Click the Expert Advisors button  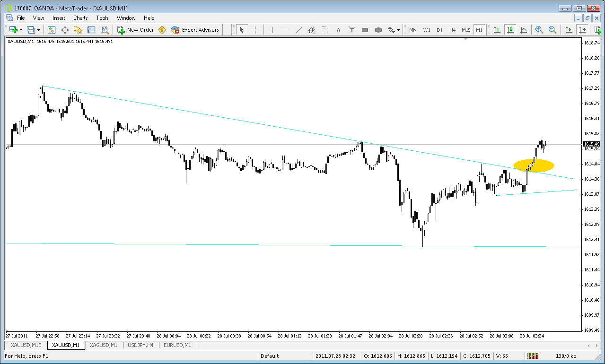click(195, 30)
